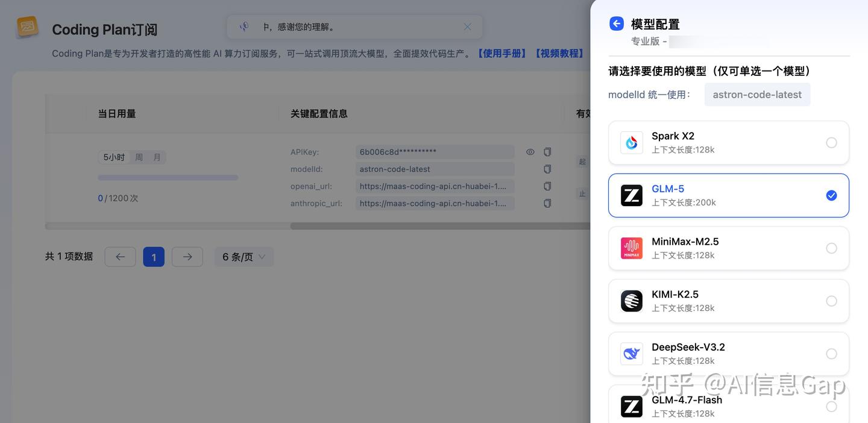Click the 专业版 plan label

click(x=645, y=42)
